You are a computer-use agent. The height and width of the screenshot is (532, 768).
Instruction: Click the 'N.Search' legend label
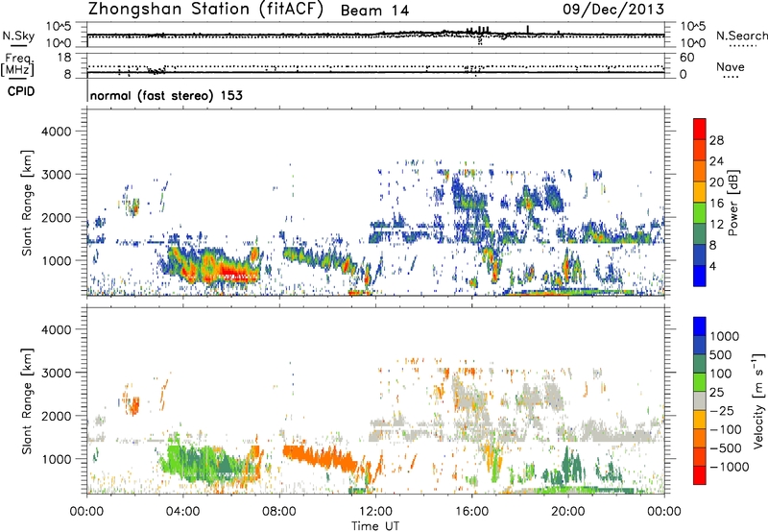(741, 36)
